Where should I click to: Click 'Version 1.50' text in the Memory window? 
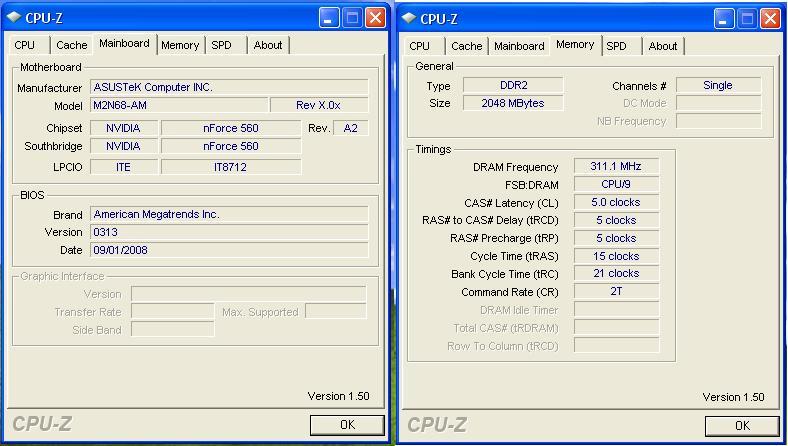[x=734, y=397]
